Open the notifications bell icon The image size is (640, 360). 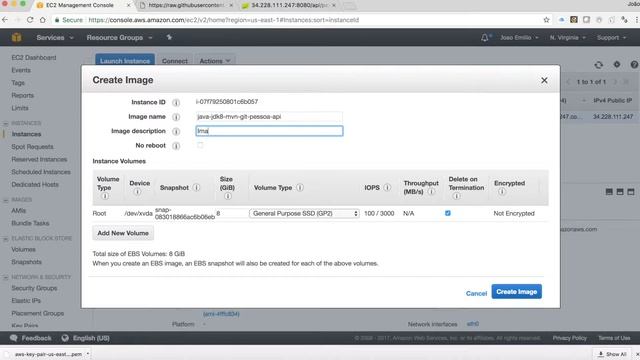tap(484, 38)
